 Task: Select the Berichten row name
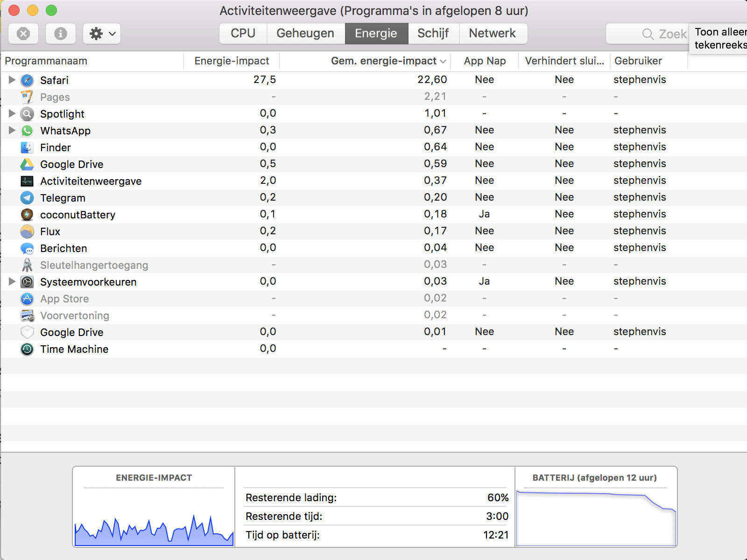pyautogui.click(x=63, y=248)
